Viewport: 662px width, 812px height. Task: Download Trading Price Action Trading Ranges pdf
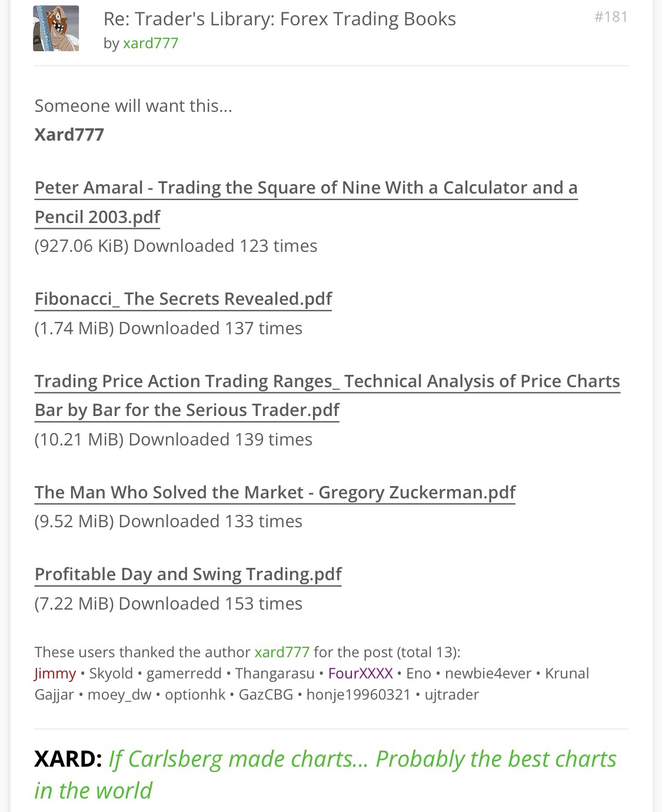pyautogui.click(x=327, y=381)
